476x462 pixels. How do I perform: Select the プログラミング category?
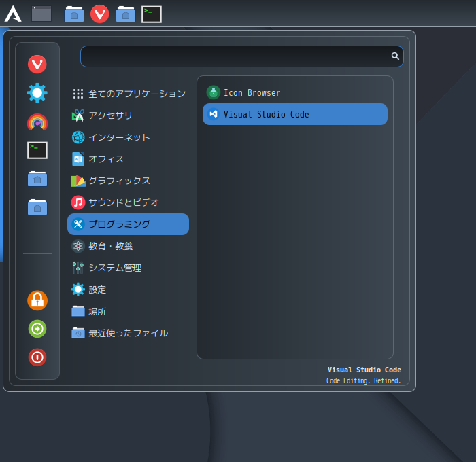(x=128, y=224)
